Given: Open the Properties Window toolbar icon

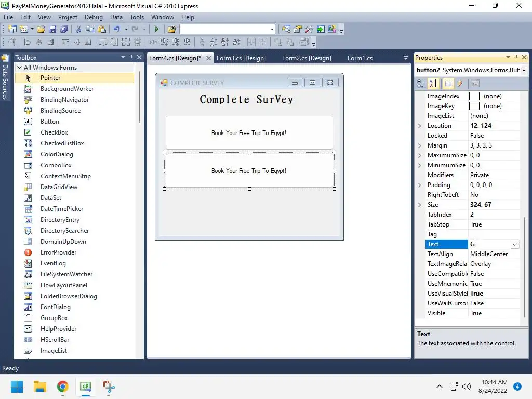Looking at the screenshot, I should [x=298, y=30].
